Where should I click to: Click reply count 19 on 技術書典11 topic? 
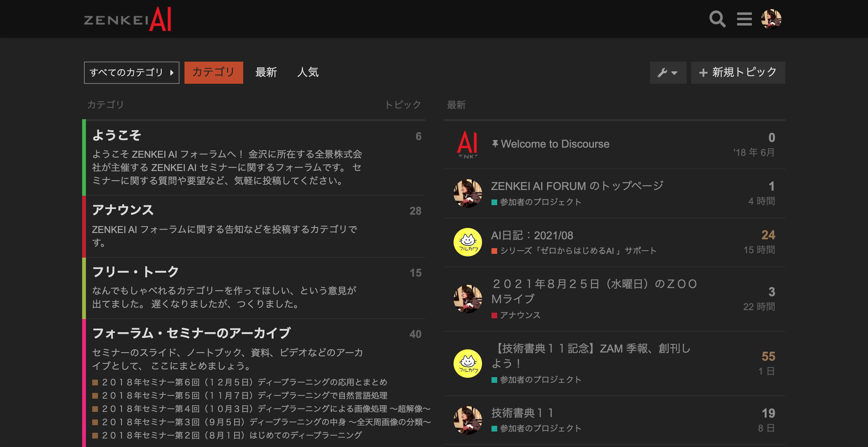[x=768, y=413]
